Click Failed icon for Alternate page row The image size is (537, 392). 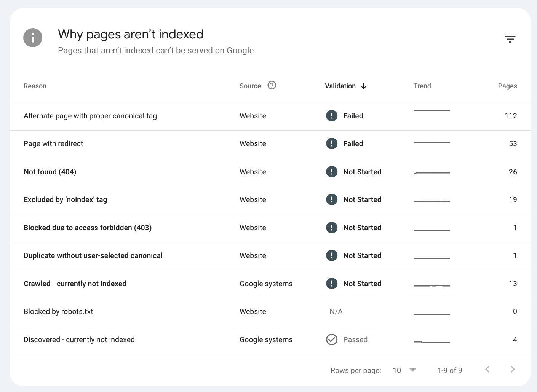332,116
